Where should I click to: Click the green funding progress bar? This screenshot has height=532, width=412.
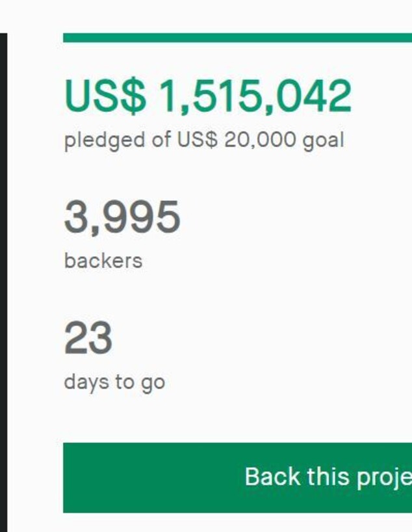pos(238,38)
